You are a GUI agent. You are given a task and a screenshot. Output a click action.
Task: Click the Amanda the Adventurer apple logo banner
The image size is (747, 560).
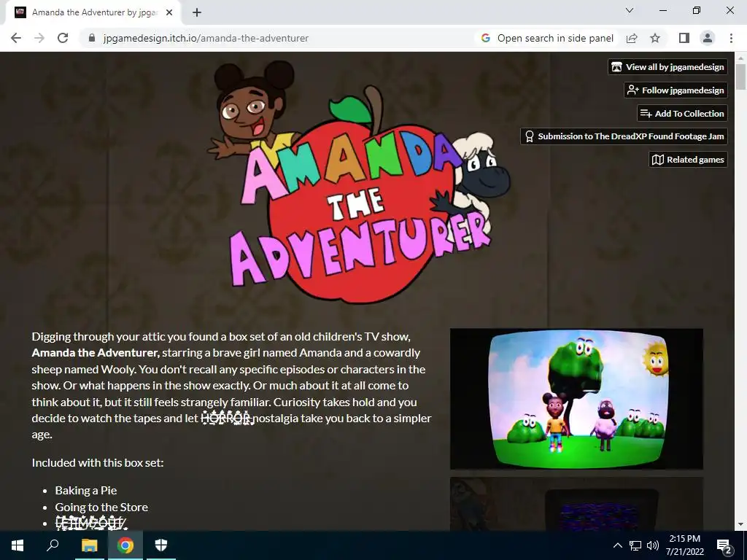click(359, 183)
